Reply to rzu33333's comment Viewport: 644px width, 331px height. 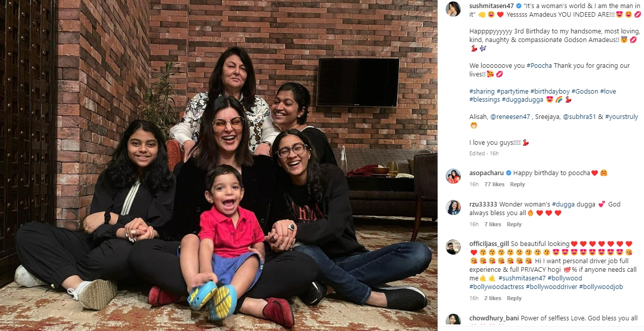514,225
